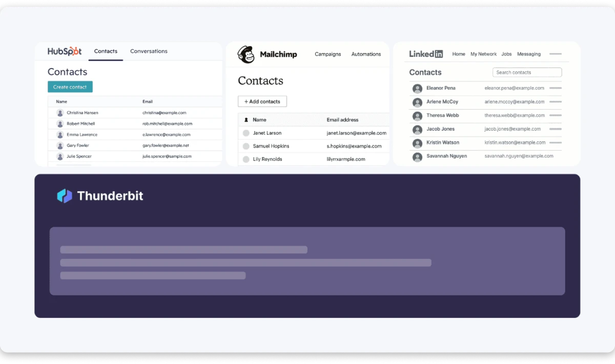Click the name Christina Hansen
This screenshot has width=615, height=364.
(83, 113)
